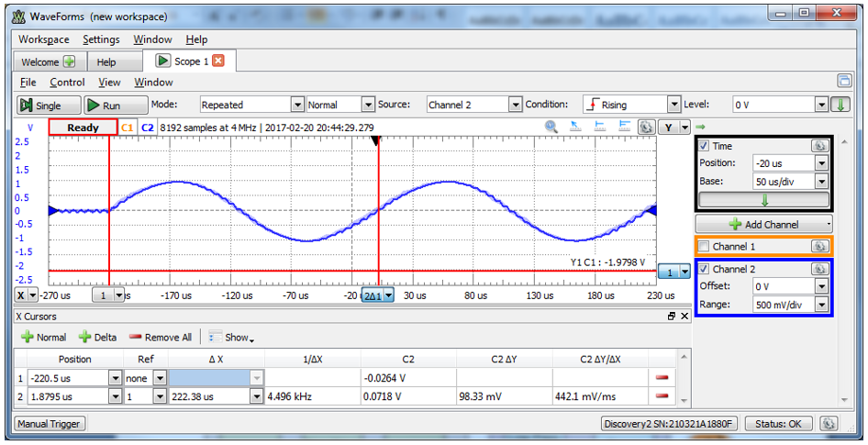Open X cursors dropdown below plot

[26, 295]
